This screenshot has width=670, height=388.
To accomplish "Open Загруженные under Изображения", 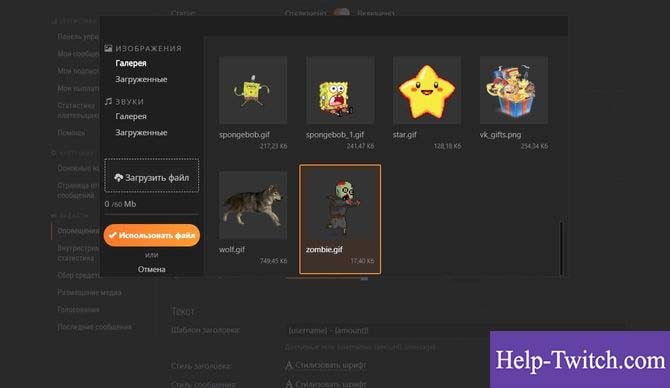I will [141, 79].
